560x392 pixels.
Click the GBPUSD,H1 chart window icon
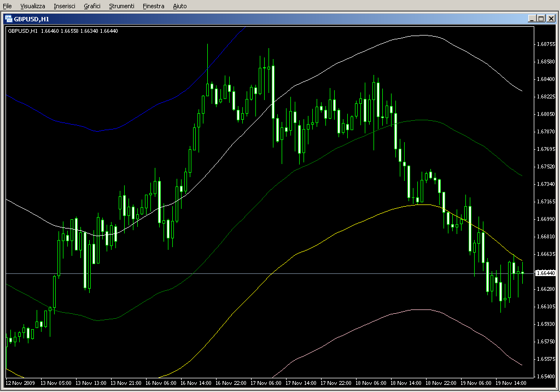[9, 19]
